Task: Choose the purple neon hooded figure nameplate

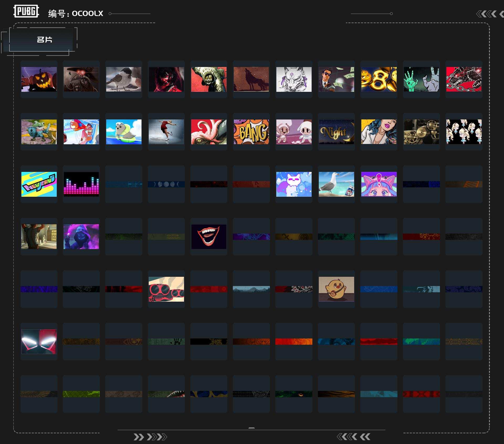Action: 81,237
